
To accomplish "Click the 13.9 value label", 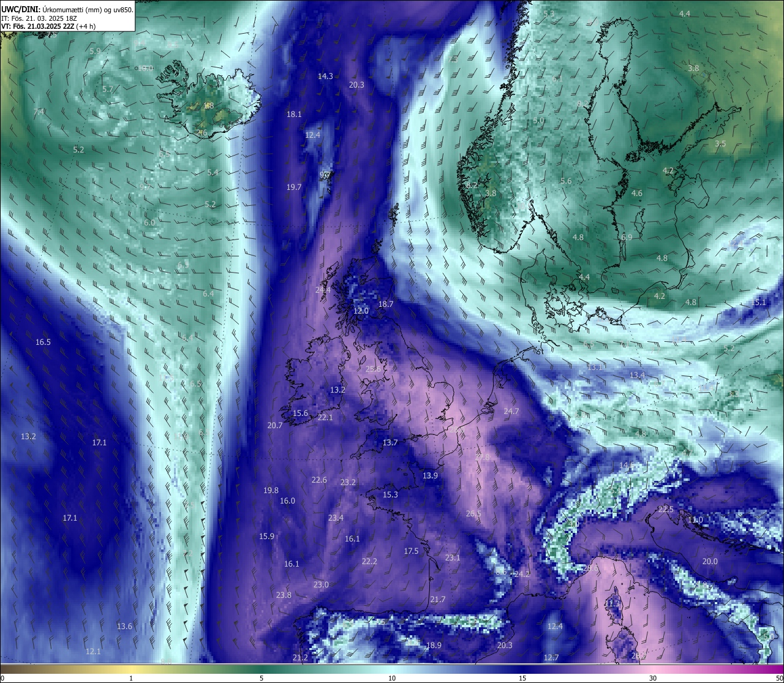I will click(431, 476).
